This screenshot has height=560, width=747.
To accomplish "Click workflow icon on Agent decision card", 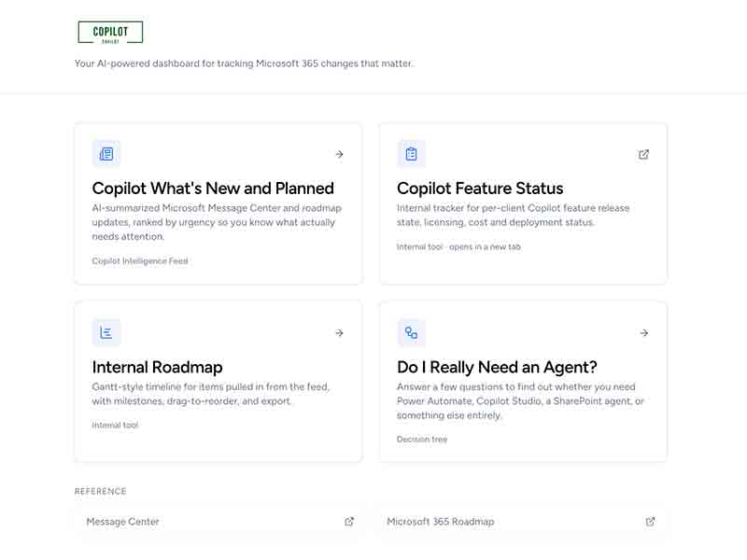I will [x=411, y=332].
